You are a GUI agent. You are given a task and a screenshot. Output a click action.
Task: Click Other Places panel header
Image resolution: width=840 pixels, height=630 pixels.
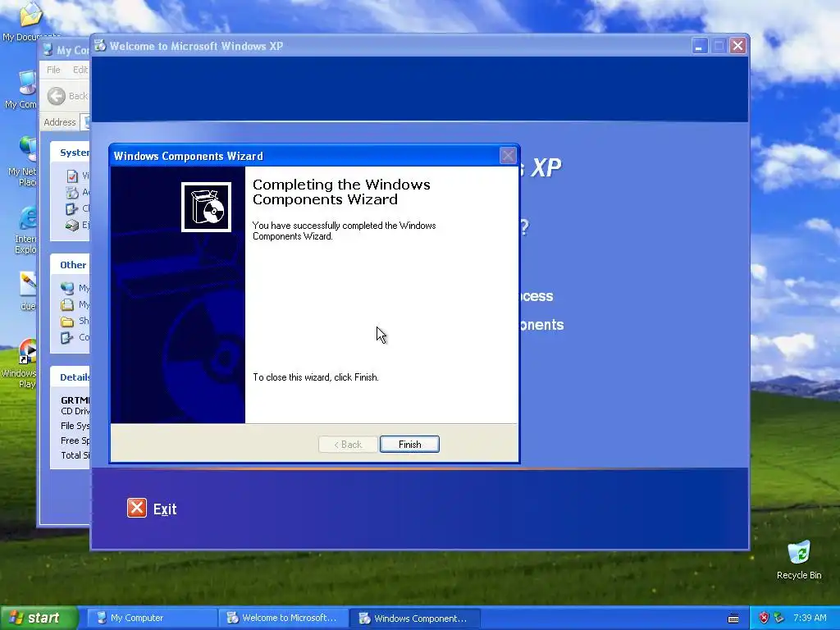71,265
